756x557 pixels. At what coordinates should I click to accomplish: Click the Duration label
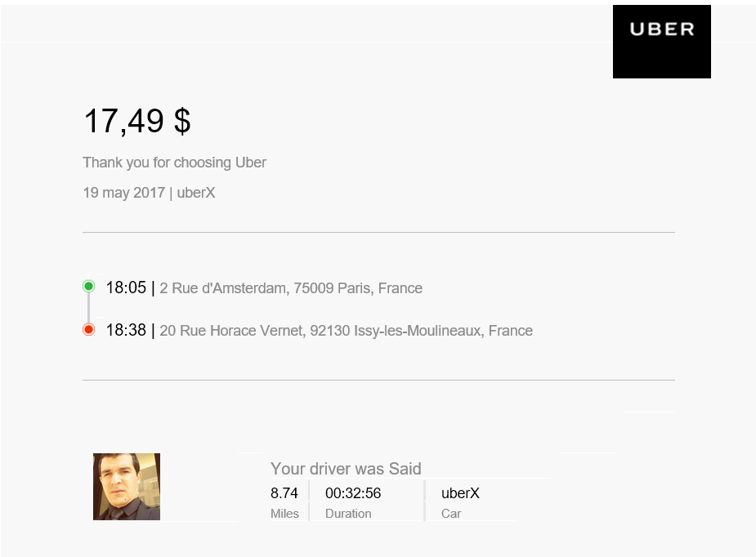pos(348,514)
